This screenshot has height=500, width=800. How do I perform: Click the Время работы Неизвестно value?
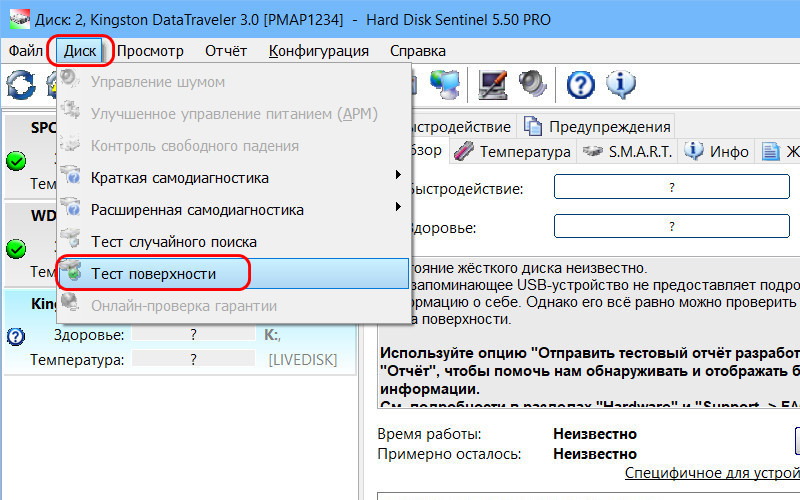[x=595, y=434]
